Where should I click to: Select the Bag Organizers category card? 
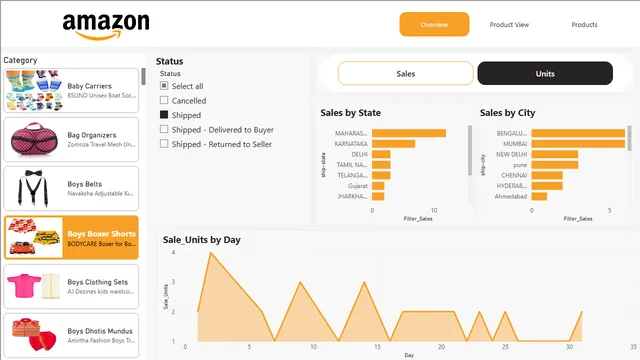click(x=71, y=140)
